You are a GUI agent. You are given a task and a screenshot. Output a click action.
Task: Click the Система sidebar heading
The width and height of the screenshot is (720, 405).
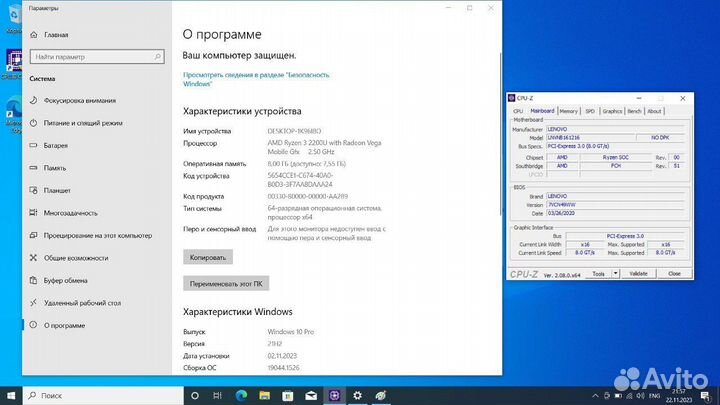click(x=42, y=79)
